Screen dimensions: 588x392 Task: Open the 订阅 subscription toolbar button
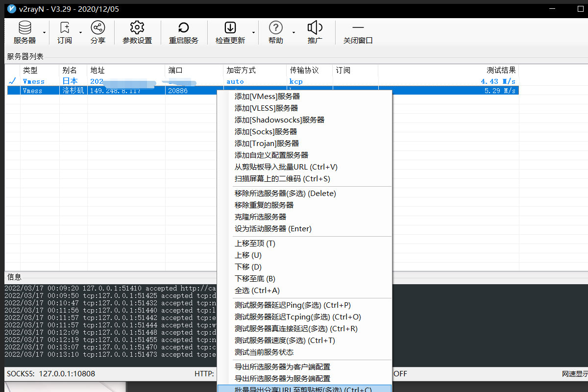point(65,33)
